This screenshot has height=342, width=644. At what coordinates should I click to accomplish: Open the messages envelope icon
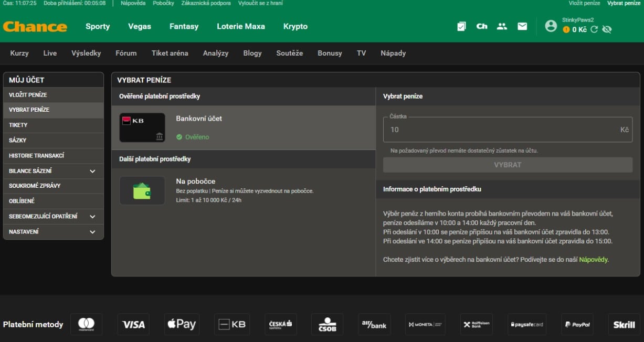click(522, 26)
